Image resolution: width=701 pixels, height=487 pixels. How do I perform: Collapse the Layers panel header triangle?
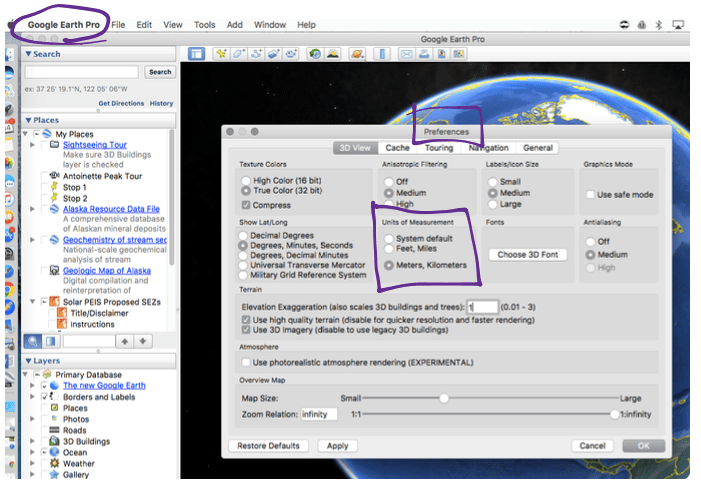tap(28, 361)
